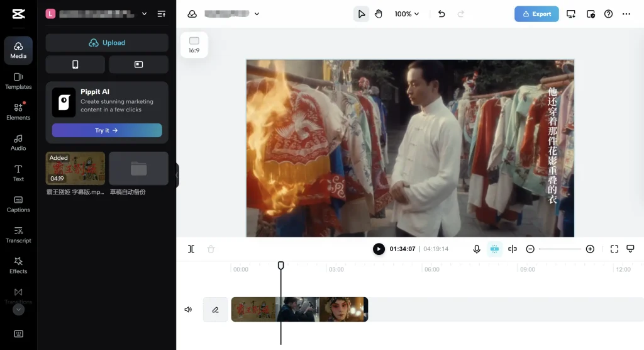Click the current time 01:34:07

tap(402, 249)
